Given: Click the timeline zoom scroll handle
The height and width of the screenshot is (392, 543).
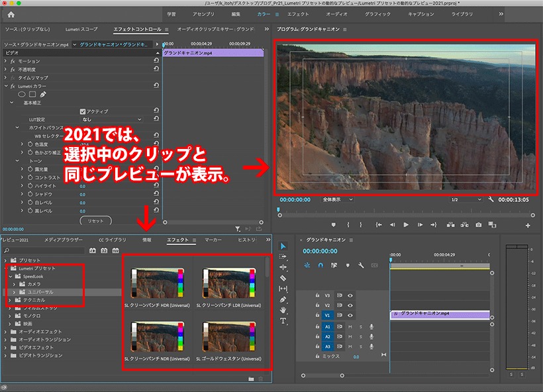Looking at the screenshot, I should tap(342, 375).
